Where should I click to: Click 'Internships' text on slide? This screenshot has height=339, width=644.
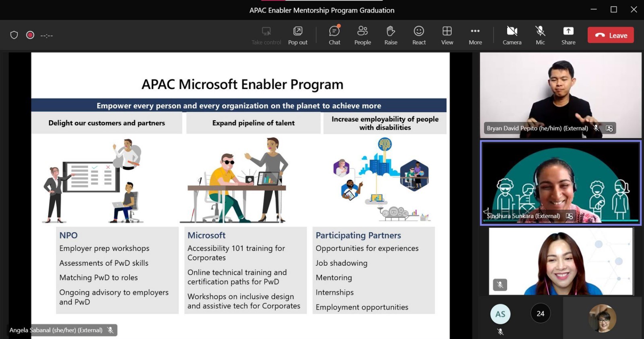pos(334,292)
